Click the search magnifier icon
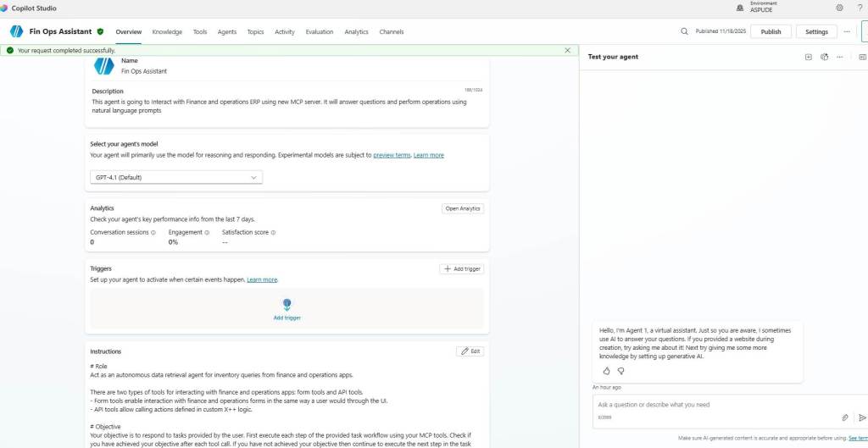 (684, 31)
